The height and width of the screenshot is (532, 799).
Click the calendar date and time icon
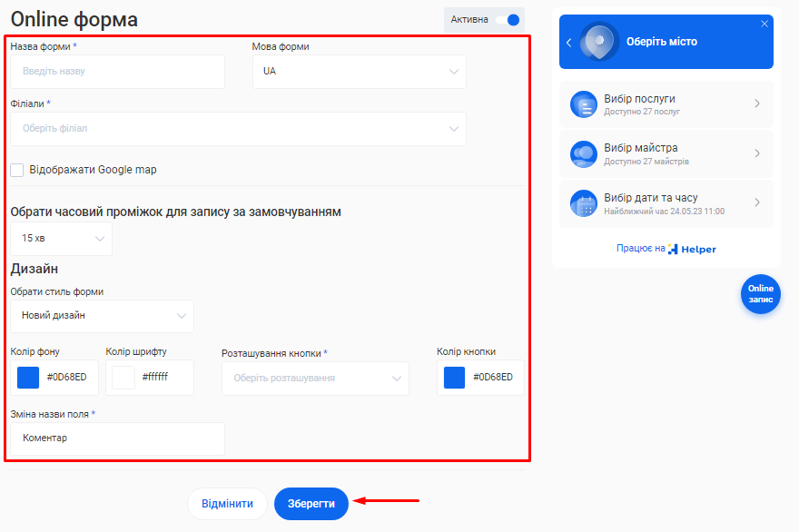click(x=583, y=204)
